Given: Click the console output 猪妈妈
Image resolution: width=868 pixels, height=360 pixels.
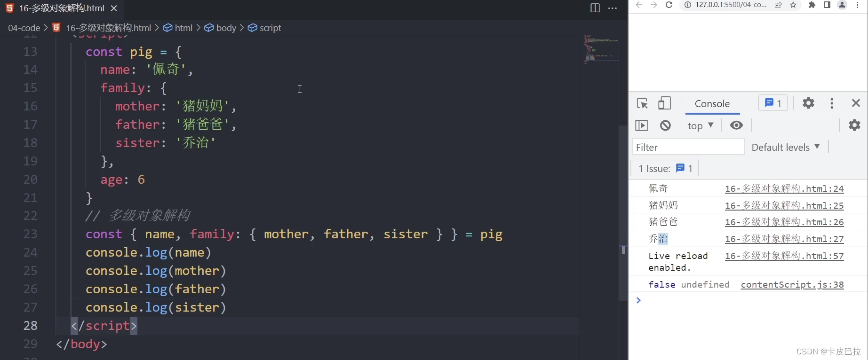Looking at the screenshot, I should 663,205.
